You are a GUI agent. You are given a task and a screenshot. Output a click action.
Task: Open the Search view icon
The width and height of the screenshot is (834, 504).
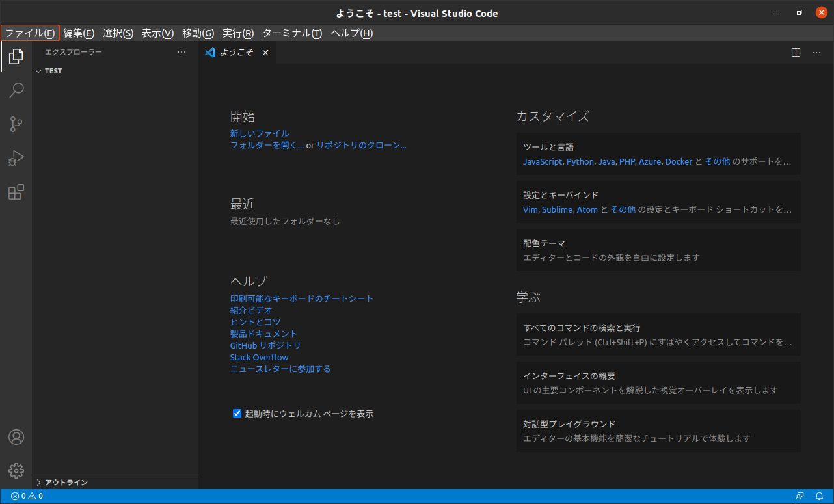click(x=16, y=90)
